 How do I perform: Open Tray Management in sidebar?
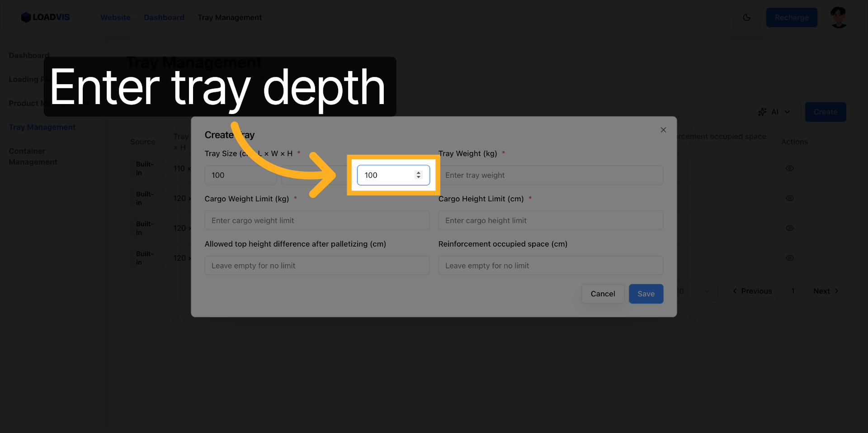[42, 127]
